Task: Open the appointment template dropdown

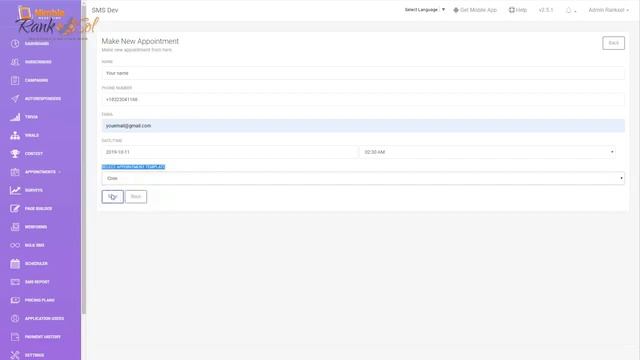Action: pyautogui.click(x=363, y=178)
